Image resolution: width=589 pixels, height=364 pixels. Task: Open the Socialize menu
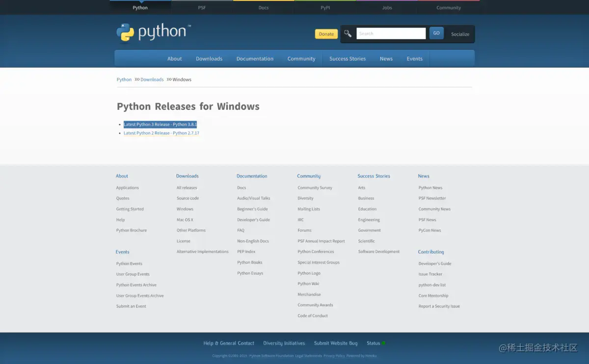point(460,34)
